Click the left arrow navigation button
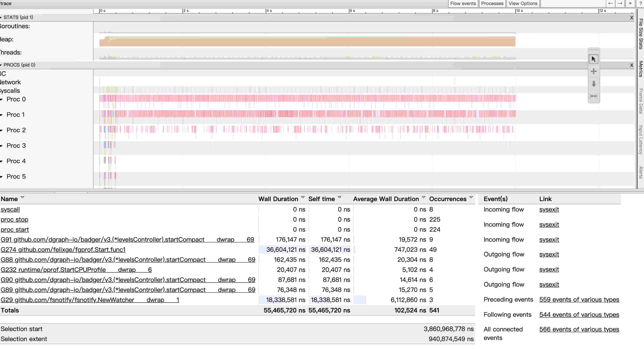Viewport: 644px width, 349px height. point(610,3)
